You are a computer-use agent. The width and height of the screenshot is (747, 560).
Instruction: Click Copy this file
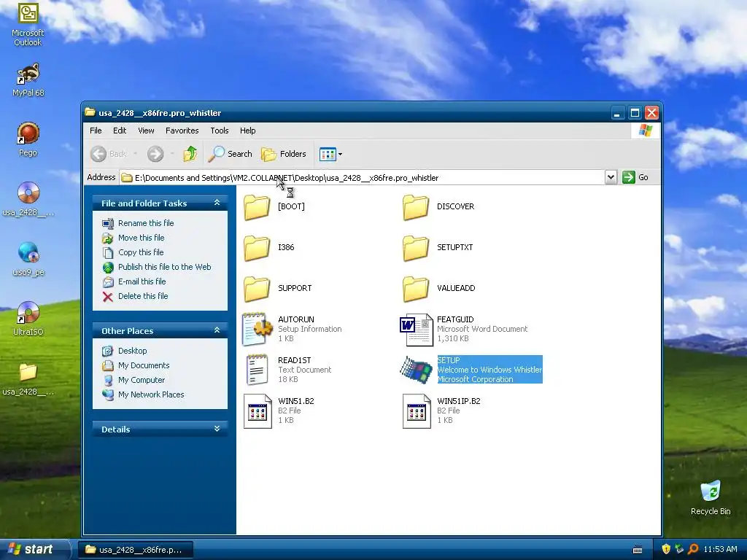141,252
